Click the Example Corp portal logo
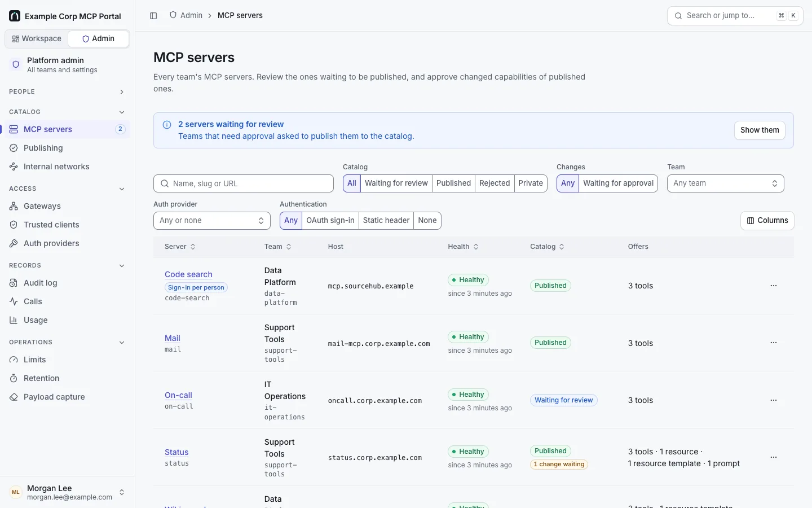The image size is (812, 508). (15, 16)
